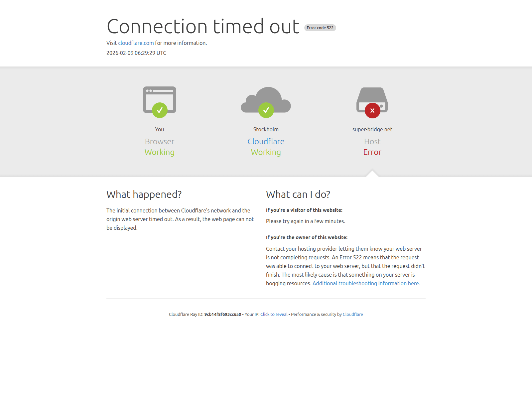Reveal your IP via Click to reveal
The width and height of the screenshot is (532, 399).
click(x=274, y=314)
